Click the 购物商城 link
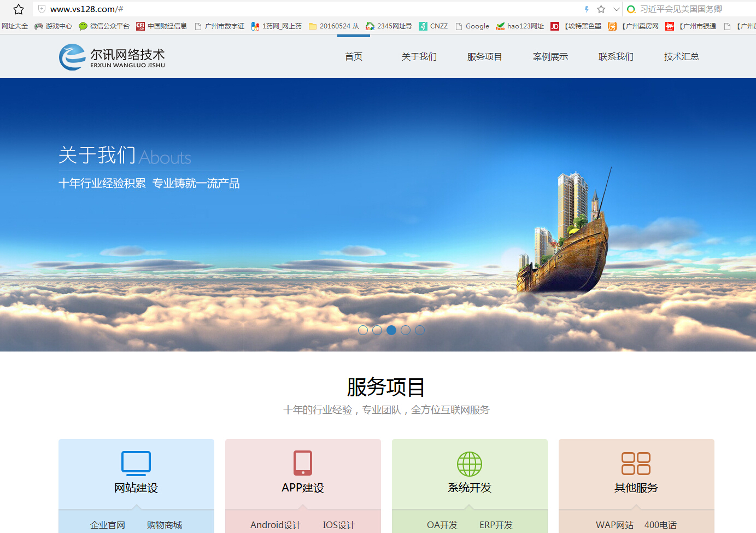 click(x=165, y=525)
